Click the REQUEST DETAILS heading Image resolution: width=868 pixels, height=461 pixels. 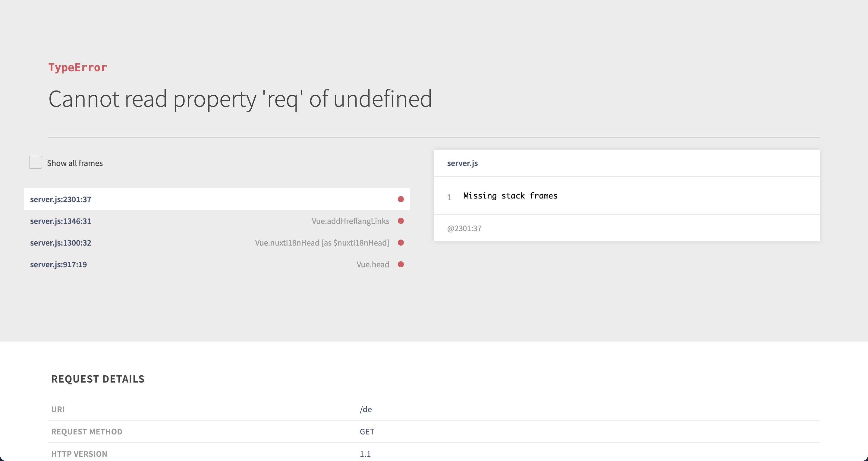tap(98, 379)
